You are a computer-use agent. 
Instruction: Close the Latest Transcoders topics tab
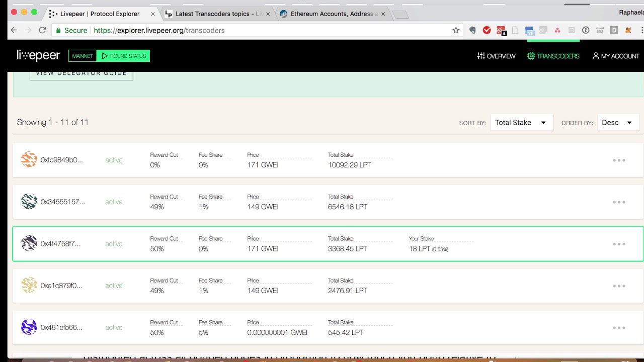[x=268, y=14]
